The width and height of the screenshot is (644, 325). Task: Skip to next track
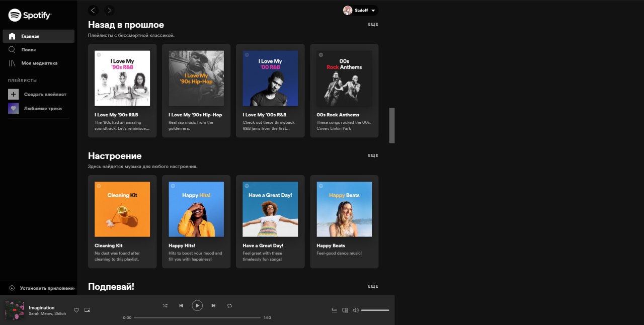pyautogui.click(x=213, y=305)
